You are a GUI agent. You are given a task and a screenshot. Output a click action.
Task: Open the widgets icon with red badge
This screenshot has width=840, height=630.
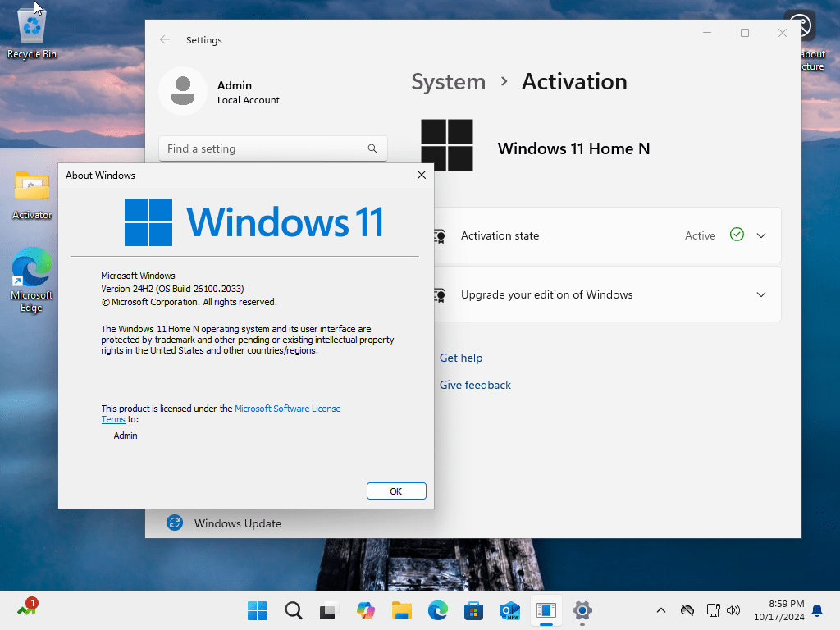27,609
